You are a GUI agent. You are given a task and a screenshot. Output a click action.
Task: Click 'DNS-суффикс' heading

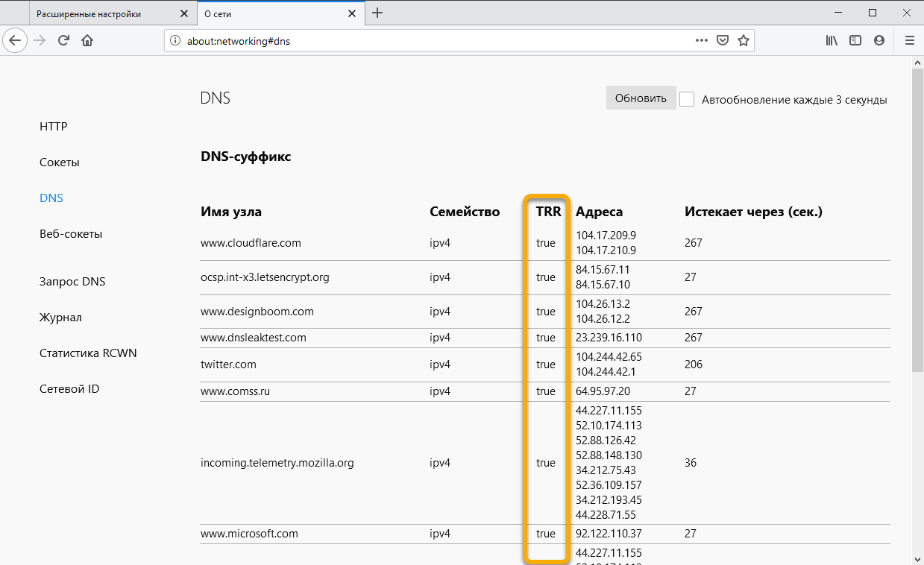(246, 157)
